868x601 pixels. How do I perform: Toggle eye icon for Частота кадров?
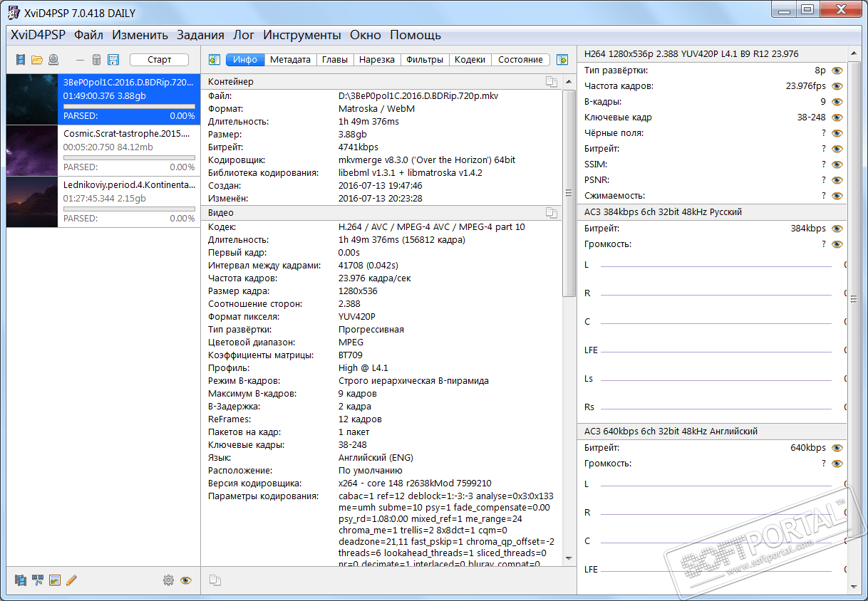[x=837, y=86]
